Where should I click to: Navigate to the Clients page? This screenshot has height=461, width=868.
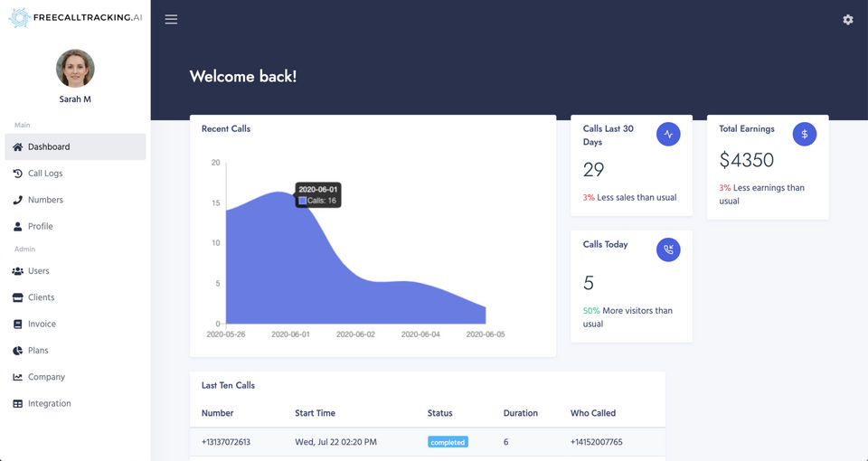[75, 297]
